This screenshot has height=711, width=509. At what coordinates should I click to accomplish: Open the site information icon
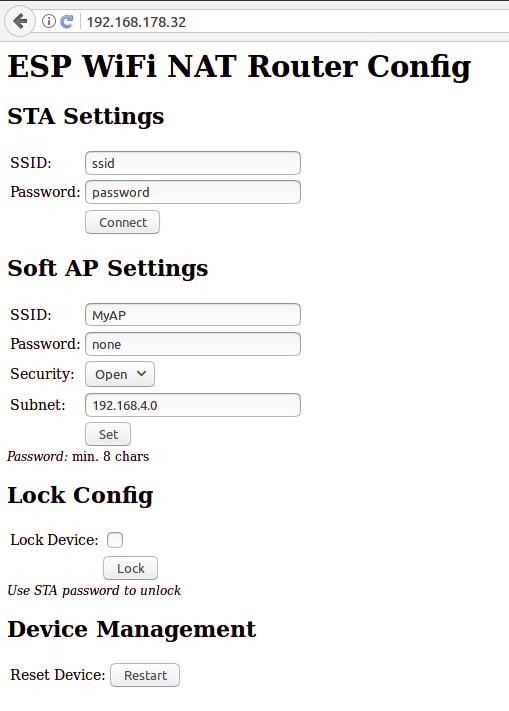[48, 21]
